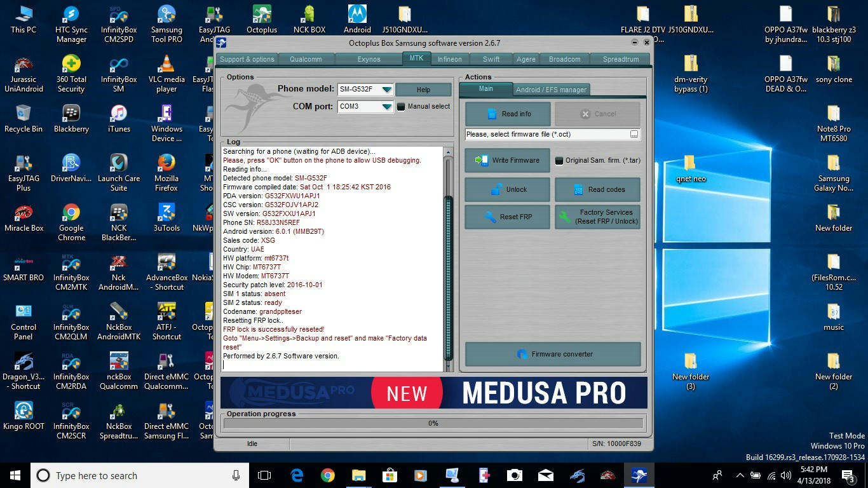Select the Samsung Tool PRO desktop icon
868x488 pixels.
pos(166,25)
